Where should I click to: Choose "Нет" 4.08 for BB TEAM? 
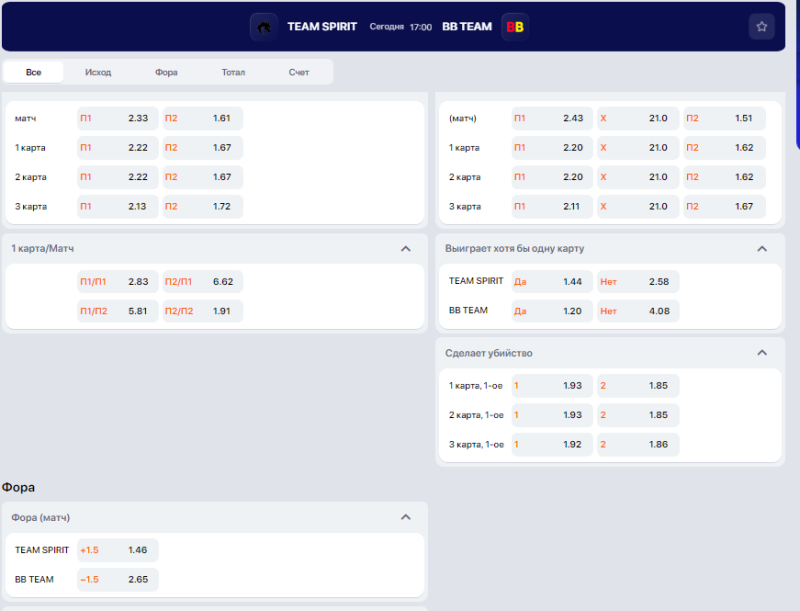637,310
